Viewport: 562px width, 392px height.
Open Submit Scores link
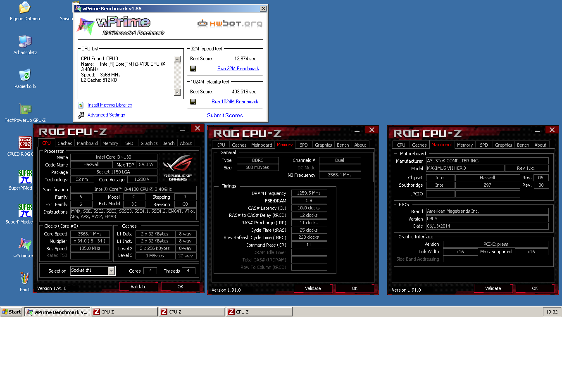(x=225, y=115)
